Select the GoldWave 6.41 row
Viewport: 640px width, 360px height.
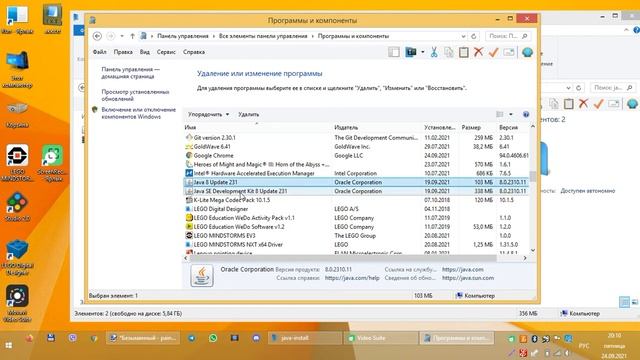[356, 147]
